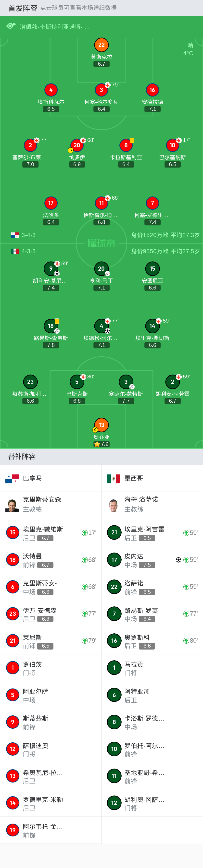Click the 巴尔塞纳斯 number 10 icon
Image resolution: width=203 pixels, height=868 pixels.
[x=172, y=145]
